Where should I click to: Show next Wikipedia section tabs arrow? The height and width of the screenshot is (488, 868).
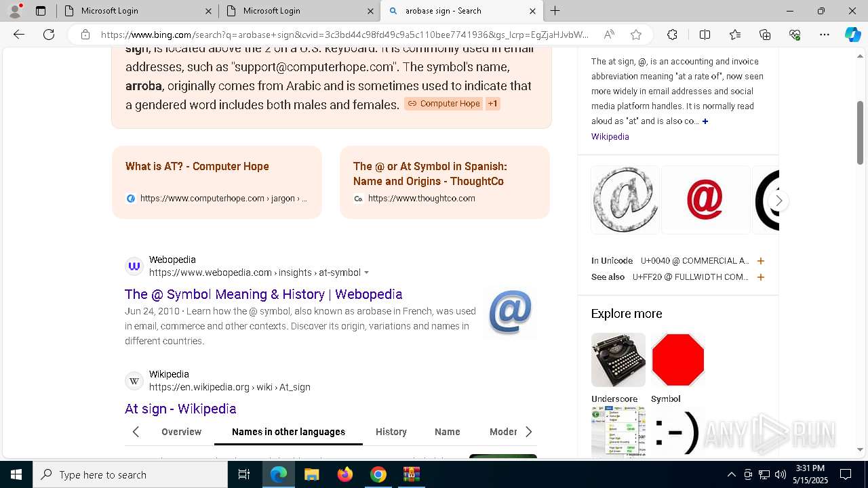(528, 432)
